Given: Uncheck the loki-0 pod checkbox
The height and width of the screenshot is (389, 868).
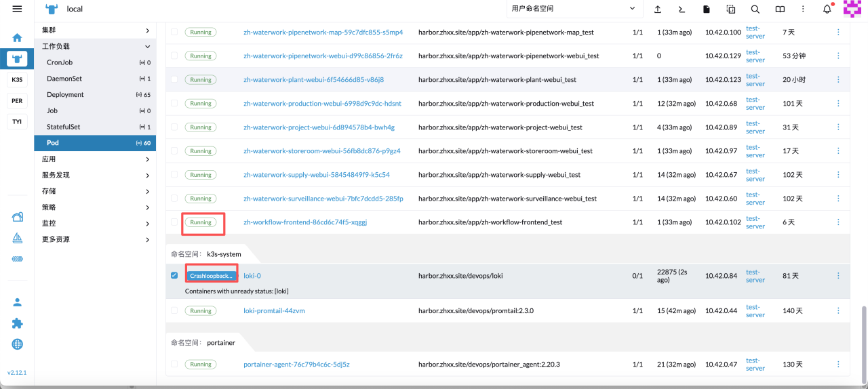Looking at the screenshot, I should (174, 276).
